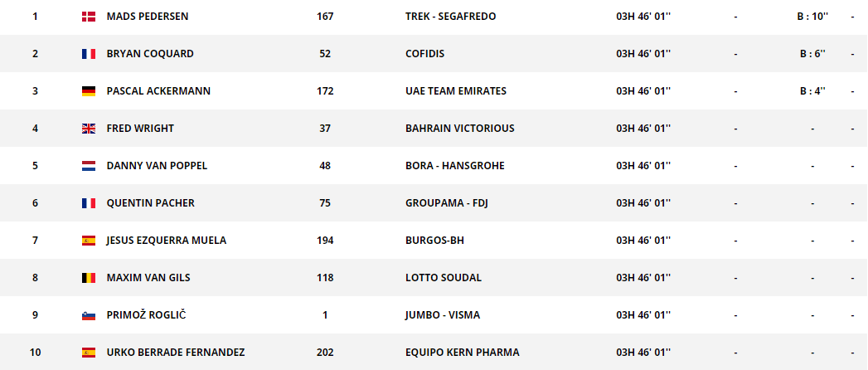Click the Danish flag beside Mads Pedersen
868x370 pixels.
pos(89,17)
